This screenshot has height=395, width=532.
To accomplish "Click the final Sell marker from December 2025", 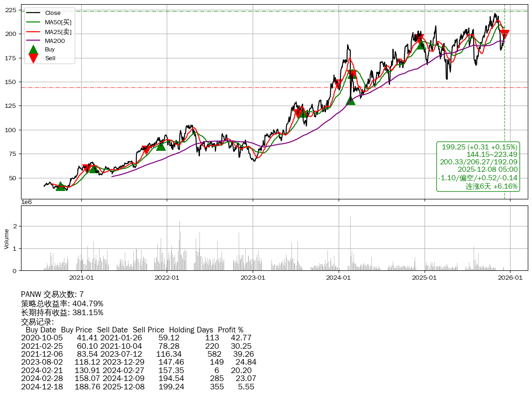I will pyautogui.click(x=504, y=34).
